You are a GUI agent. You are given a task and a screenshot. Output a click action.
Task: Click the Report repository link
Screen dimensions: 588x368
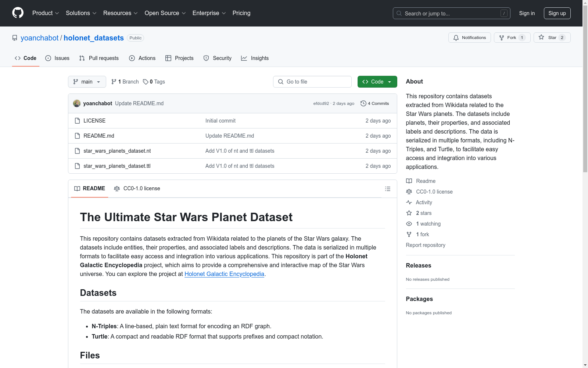(426, 245)
